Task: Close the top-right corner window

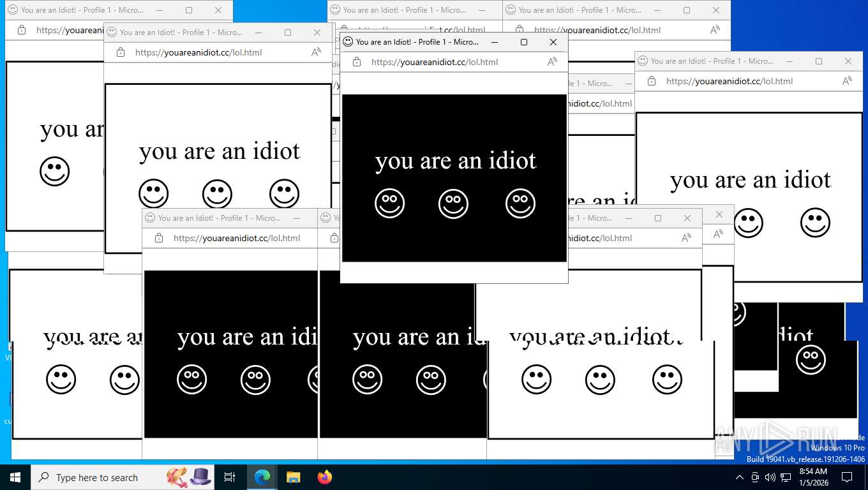Action: click(x=716, y=10)
